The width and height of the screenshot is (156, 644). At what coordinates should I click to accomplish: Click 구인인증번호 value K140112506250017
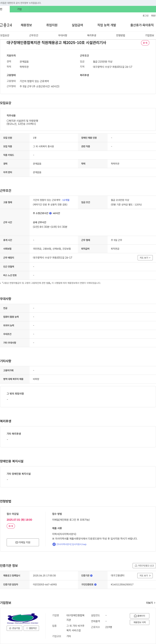pos(122,585)
